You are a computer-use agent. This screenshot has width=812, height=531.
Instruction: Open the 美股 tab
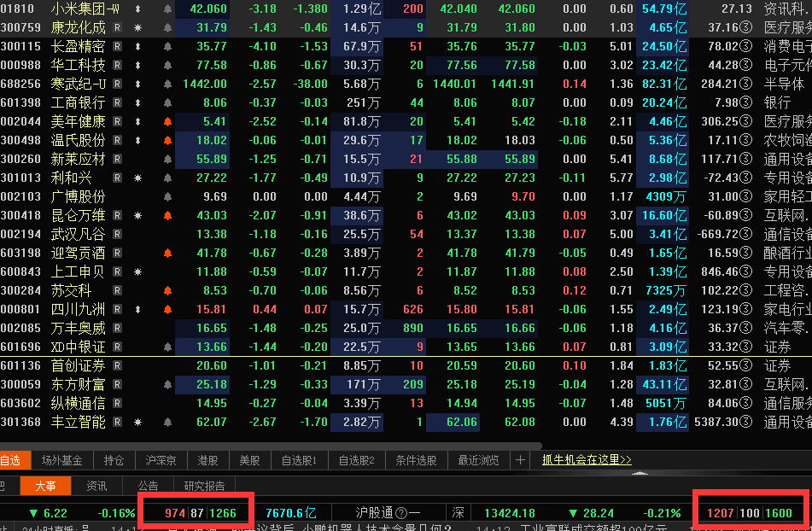tap(249, 460)
